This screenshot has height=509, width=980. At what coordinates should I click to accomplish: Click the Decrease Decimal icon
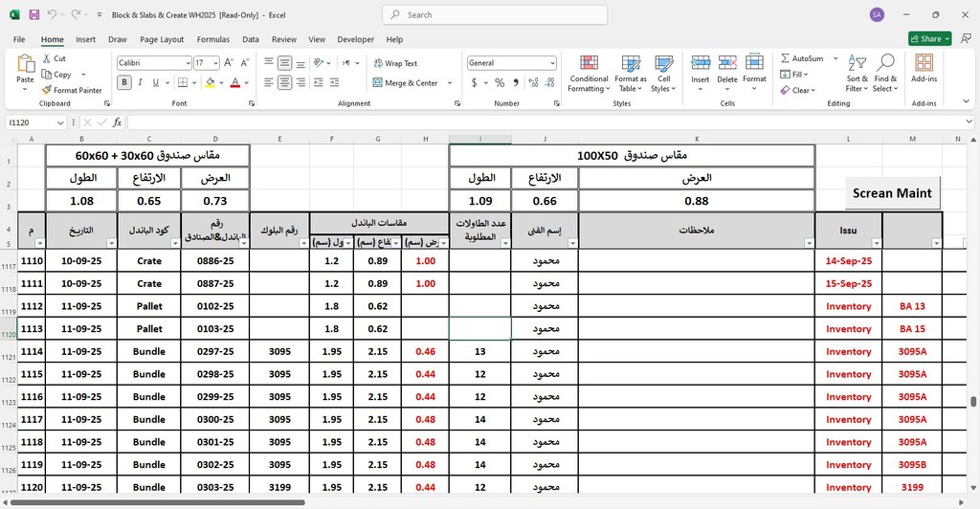coord(549,82)
